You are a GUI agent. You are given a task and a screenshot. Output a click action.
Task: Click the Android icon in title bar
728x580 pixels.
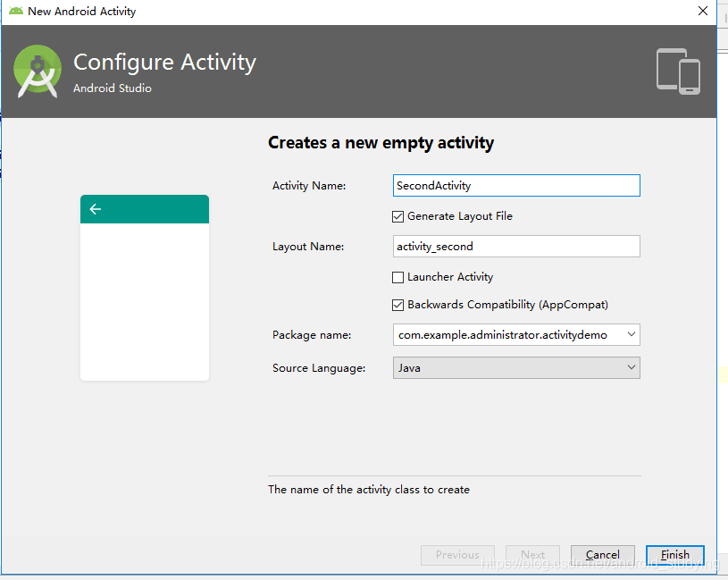(16, 11)
